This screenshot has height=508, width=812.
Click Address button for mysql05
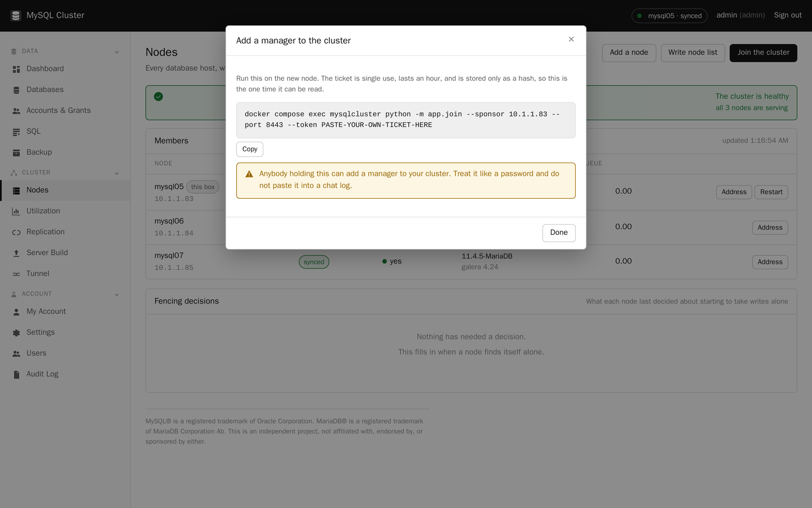click(x=734, y=192)
